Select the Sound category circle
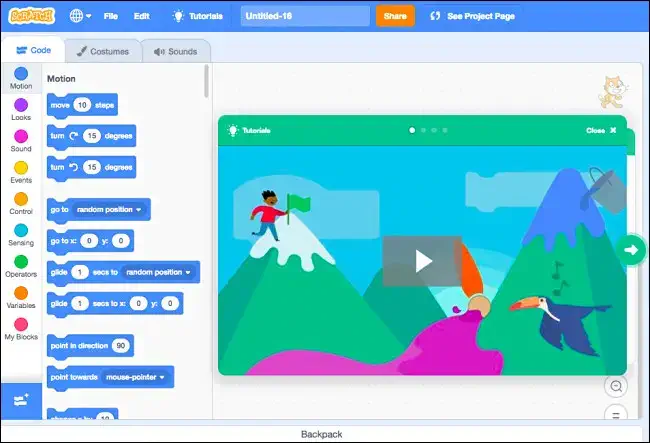This screenshot has height=443, width=650. click(x=21, y=136)
